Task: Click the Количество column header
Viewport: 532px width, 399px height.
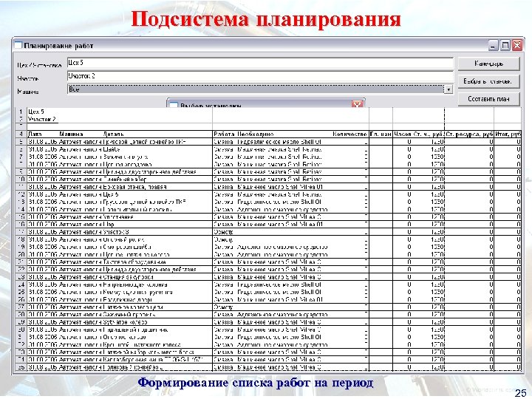Action: pyautogui.click(x=349, y=134)
